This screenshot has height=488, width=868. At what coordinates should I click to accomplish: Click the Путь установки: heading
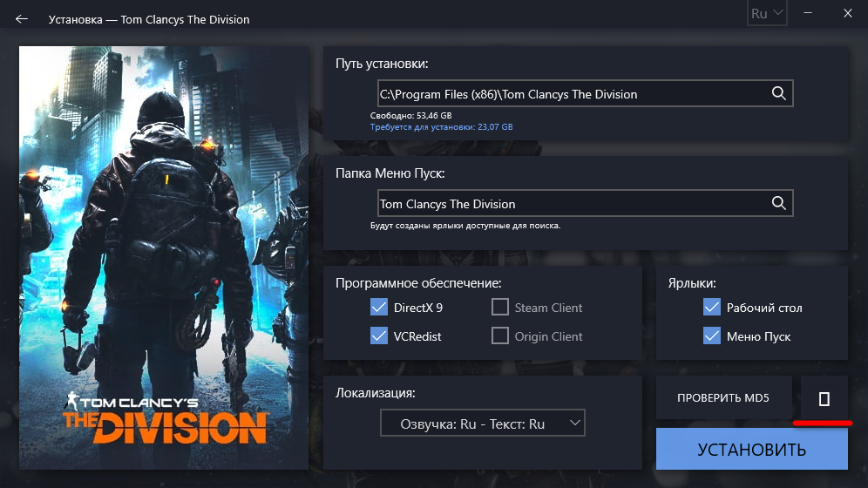pos(382,64)
